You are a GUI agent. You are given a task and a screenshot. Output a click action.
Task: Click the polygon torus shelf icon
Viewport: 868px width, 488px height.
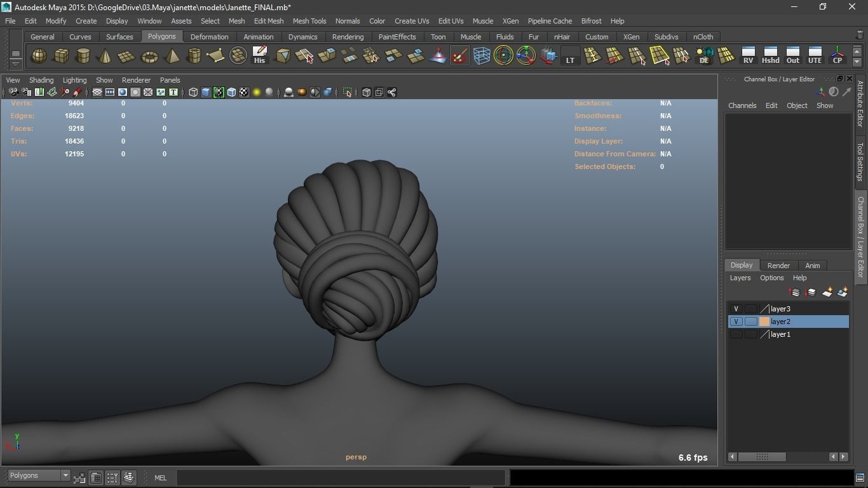pyautogui.click(x=149, y=57)
